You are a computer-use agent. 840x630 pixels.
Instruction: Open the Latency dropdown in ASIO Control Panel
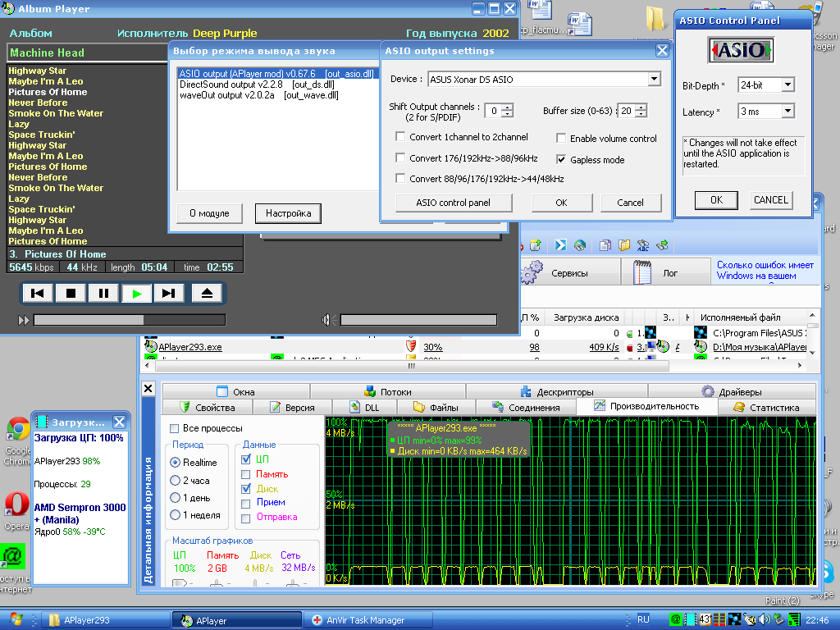[x=787, y=112]
